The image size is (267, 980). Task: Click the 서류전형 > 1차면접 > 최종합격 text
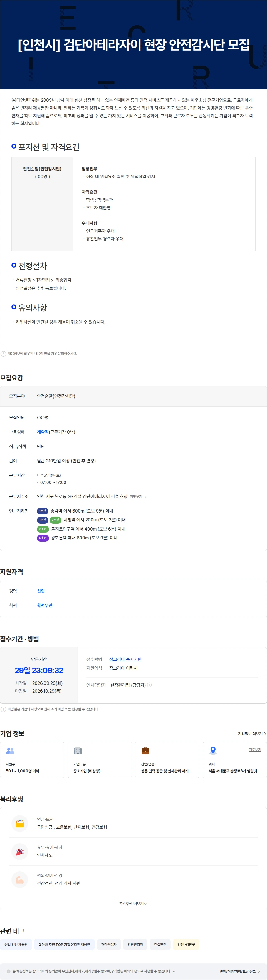pos(43,280)
